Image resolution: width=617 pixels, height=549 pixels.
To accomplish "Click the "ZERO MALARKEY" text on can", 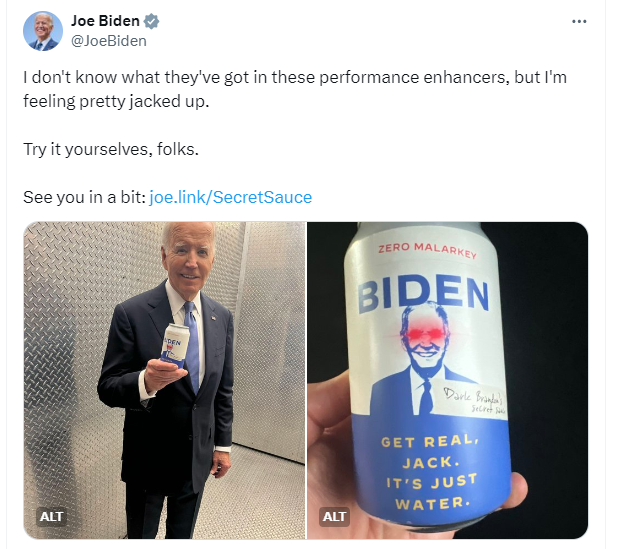I will coord(428,250).
